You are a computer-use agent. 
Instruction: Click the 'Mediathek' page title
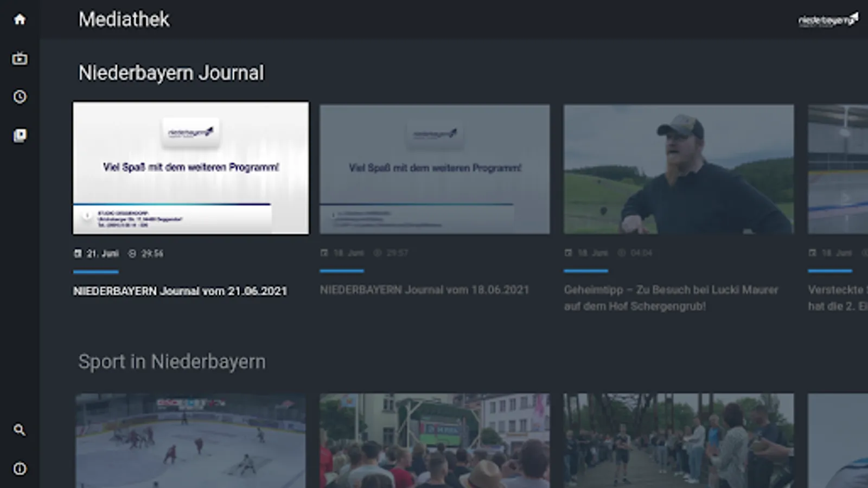tap(124, 20)
